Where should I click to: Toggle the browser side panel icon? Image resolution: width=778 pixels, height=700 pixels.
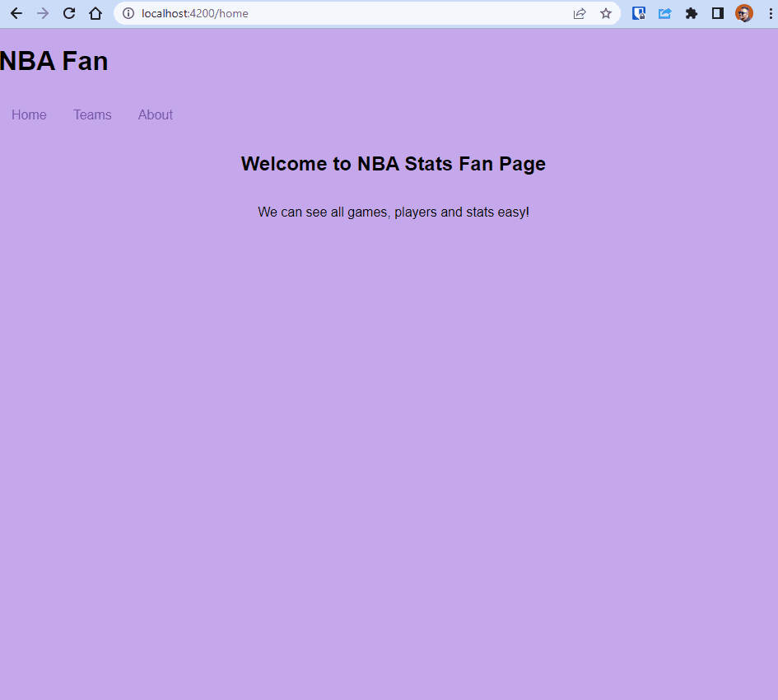coord(717,13)
